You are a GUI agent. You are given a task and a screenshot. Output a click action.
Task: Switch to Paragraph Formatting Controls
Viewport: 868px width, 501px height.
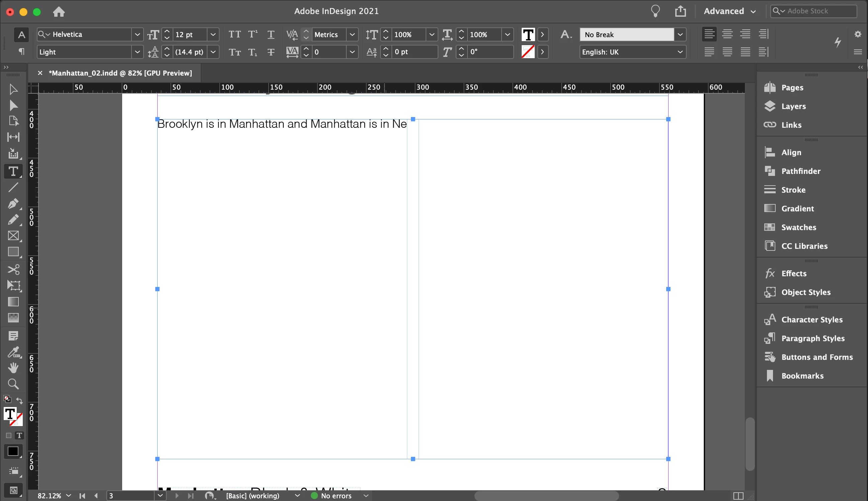click(21, 52)
